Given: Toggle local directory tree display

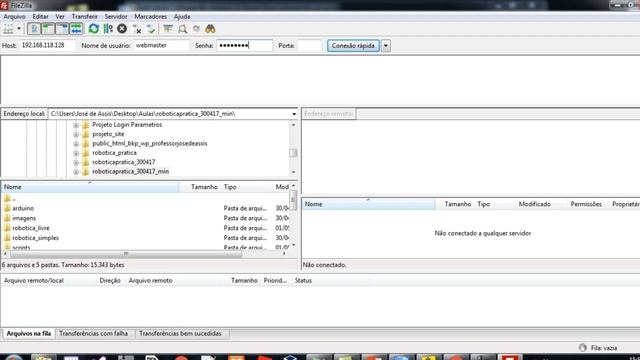Looking at the screenshot, I should point(48,29).
